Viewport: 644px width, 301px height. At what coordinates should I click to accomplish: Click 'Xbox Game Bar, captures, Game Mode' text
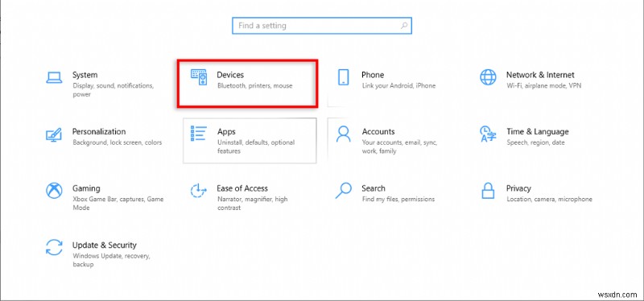click(x=118, y=204)
